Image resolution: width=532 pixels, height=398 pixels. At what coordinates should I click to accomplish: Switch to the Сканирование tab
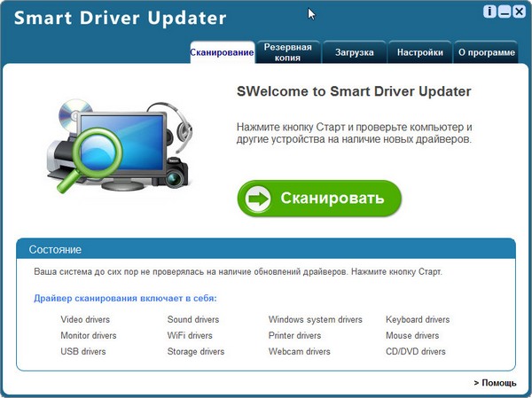click(222, 52)
